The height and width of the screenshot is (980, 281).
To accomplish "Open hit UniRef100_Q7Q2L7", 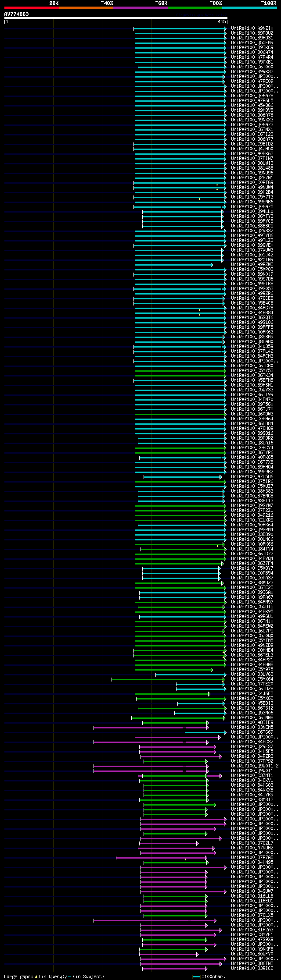I will (x=252, y=843).
